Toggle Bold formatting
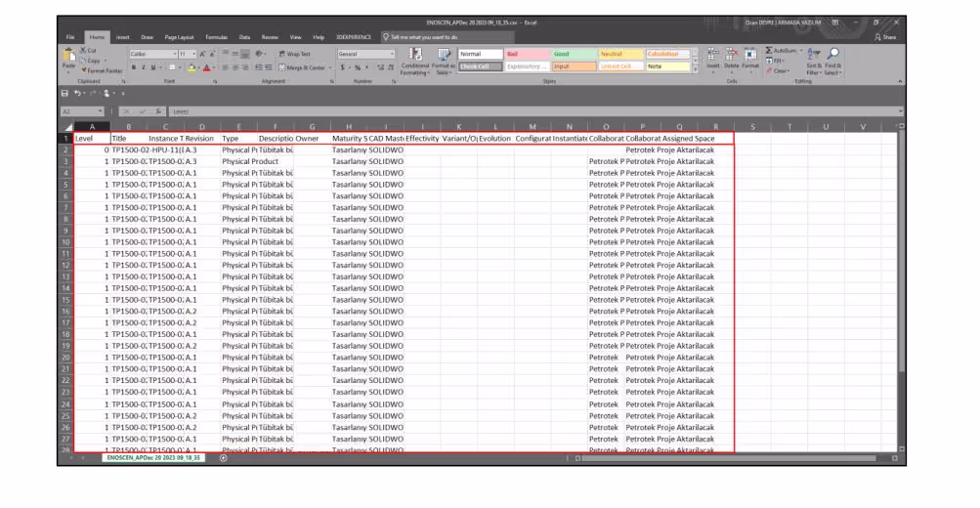Viewport: 980px width, 508px height. click(133, 67)
